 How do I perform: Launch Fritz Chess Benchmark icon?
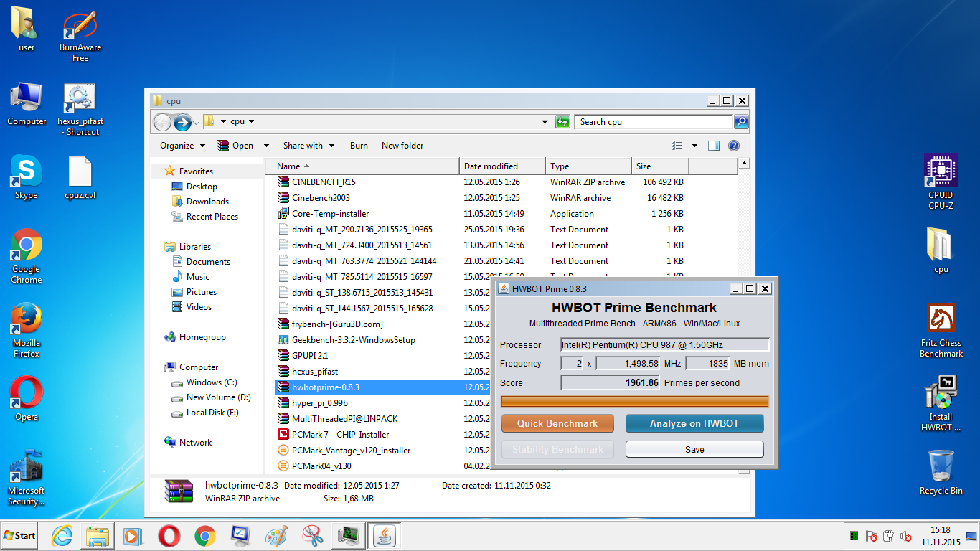click(941, 331)
